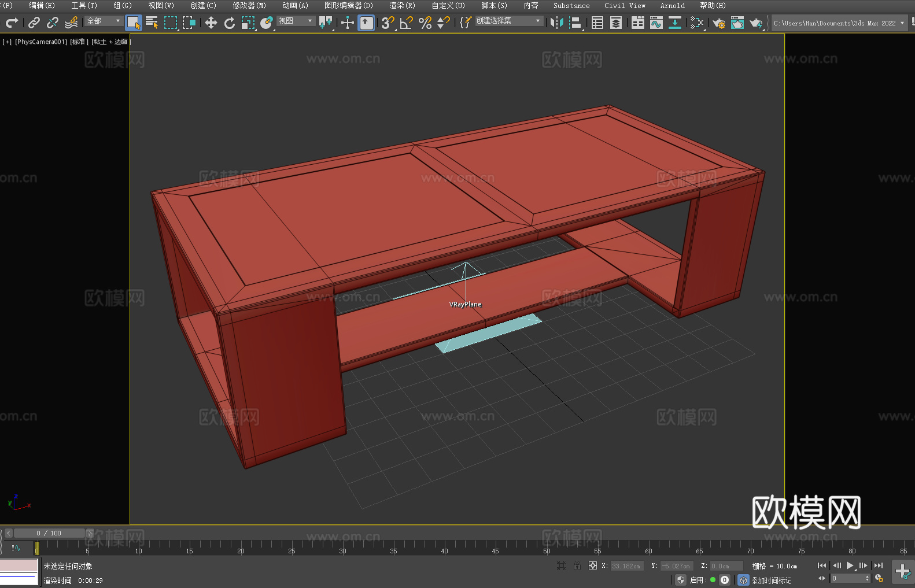The height and width of the screenshot is (588, 915).
Task: Click the X coordinate field
Action: 627,566
